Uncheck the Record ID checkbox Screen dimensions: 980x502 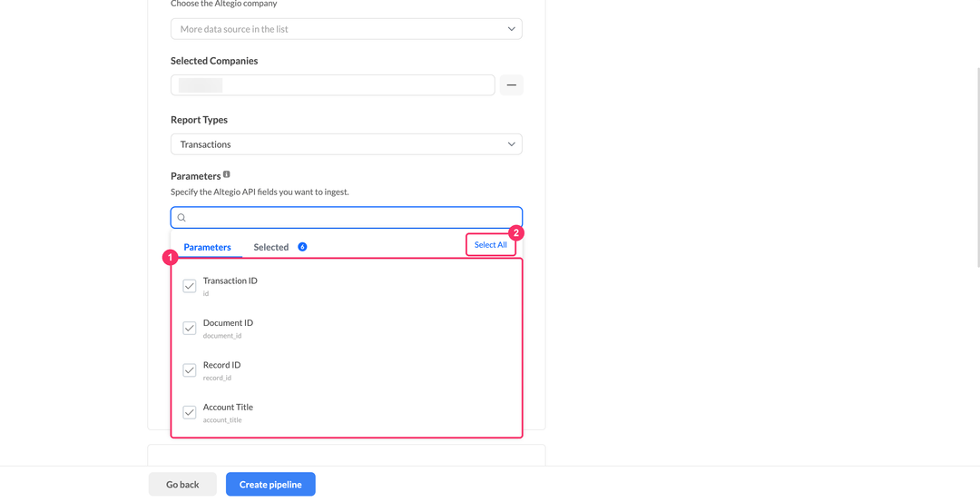(x=190, y=370)
